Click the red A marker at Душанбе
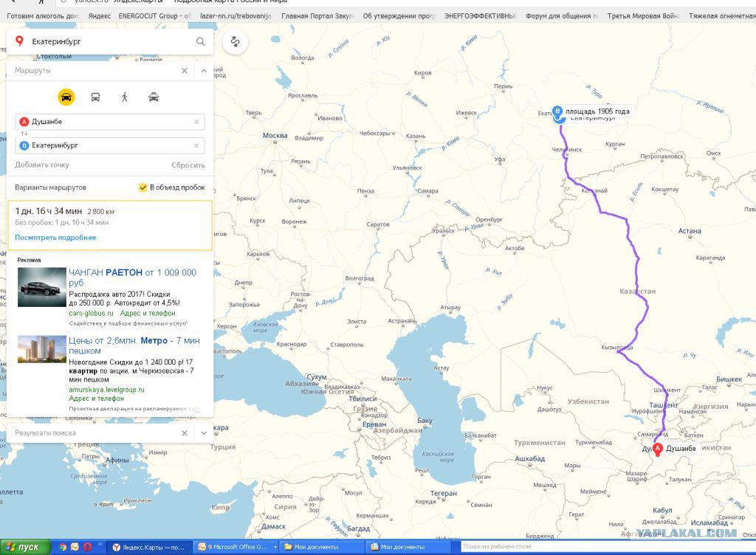Image resolution: width=756 pixels, height=555 pixels. [658, 449]
